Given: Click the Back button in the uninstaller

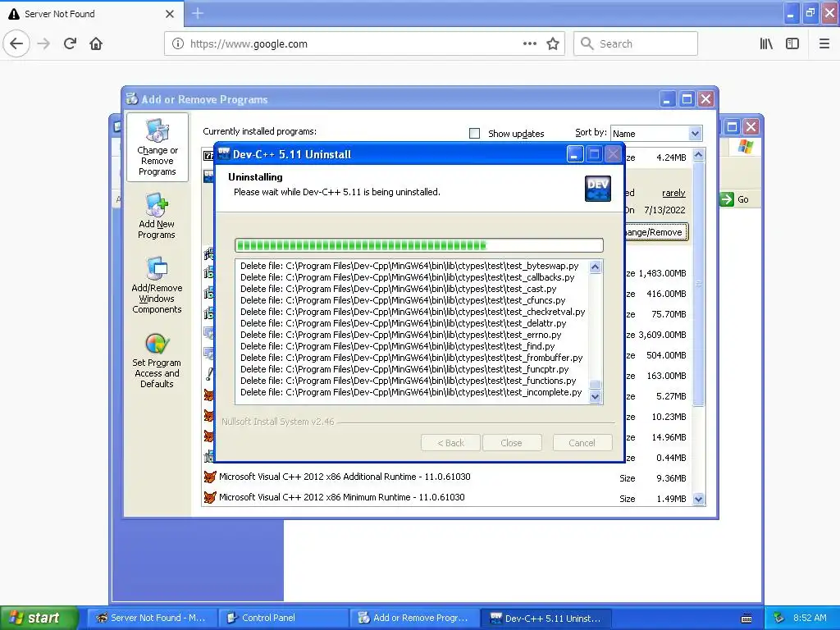Looking at the screenshot, I should (450, 442).
